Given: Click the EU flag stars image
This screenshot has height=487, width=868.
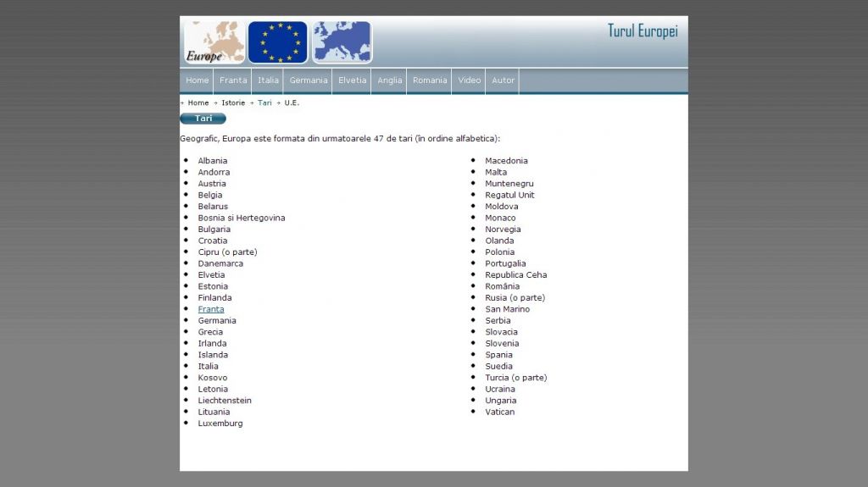Looking at the screenshot, I should tap(278, 42).
